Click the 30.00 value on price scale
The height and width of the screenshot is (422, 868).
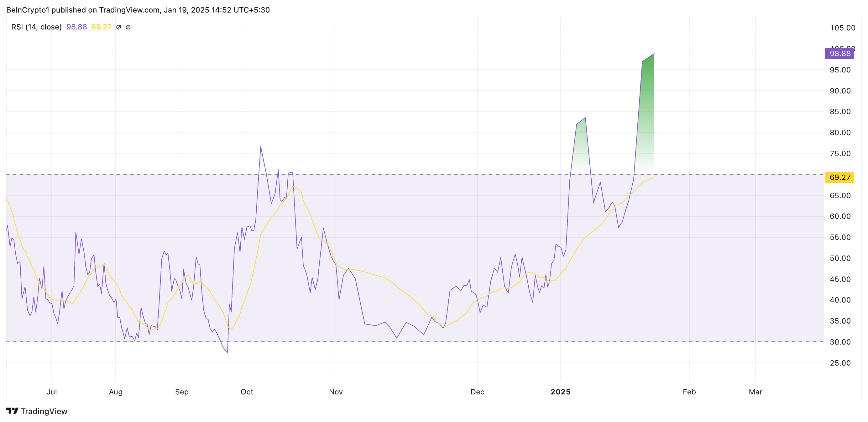840,342
